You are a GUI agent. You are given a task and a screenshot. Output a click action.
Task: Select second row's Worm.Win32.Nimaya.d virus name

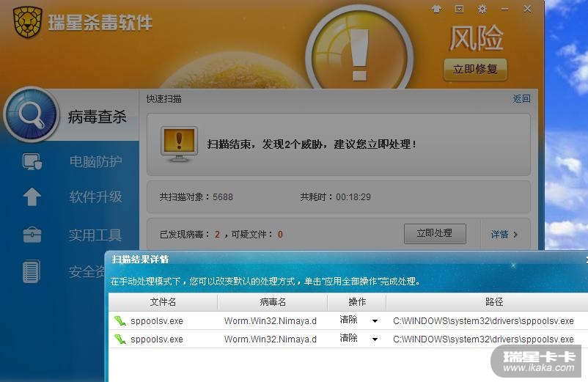coord(271,339)
